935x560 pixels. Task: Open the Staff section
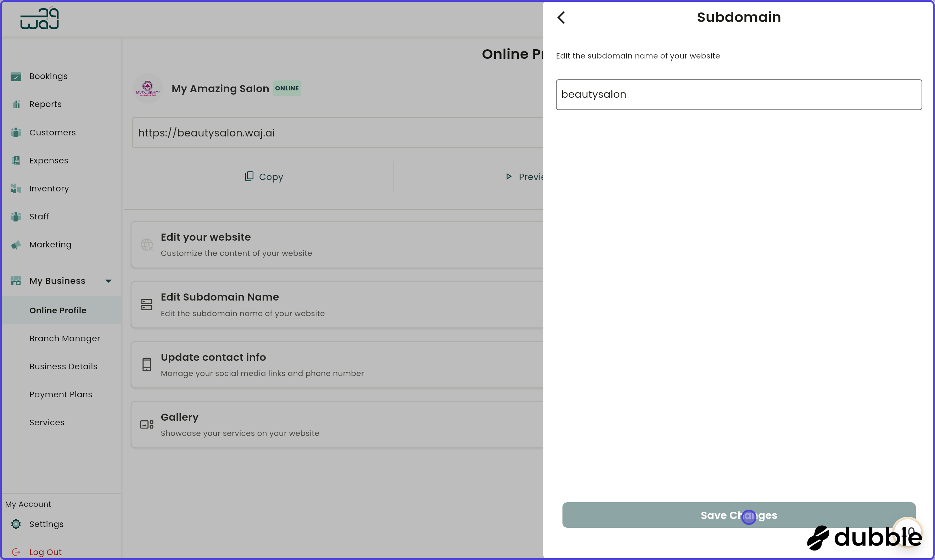[39, 216]
